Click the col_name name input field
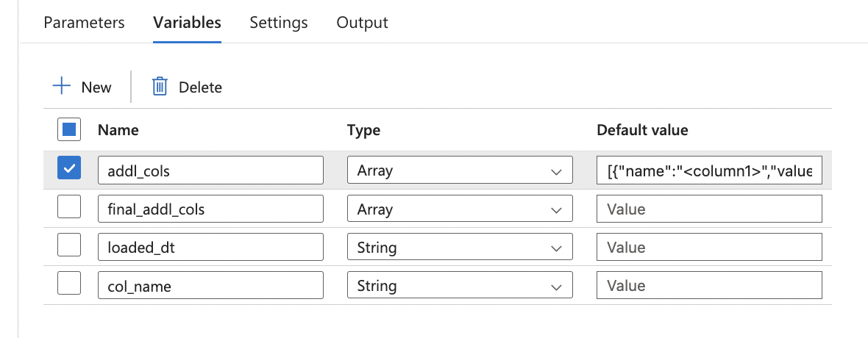Screen dimensions: 868x338 (210, 286)
